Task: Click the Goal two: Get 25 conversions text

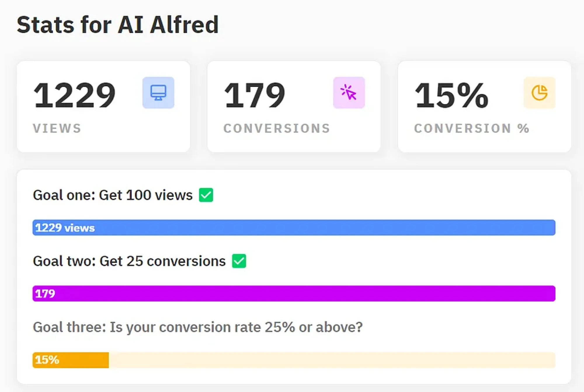Action: point(129,261)
